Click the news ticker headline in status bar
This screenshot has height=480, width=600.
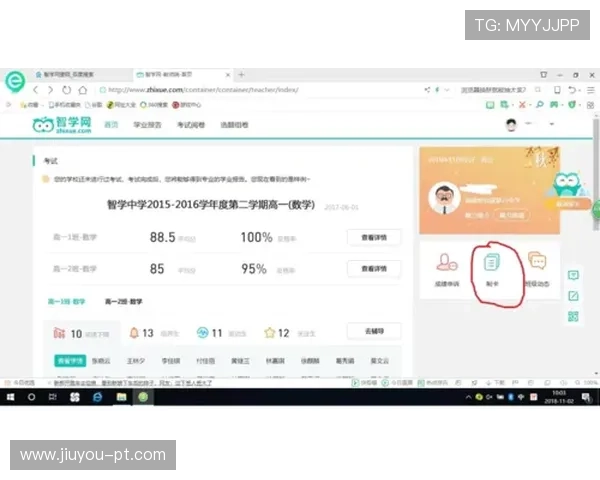132,383
